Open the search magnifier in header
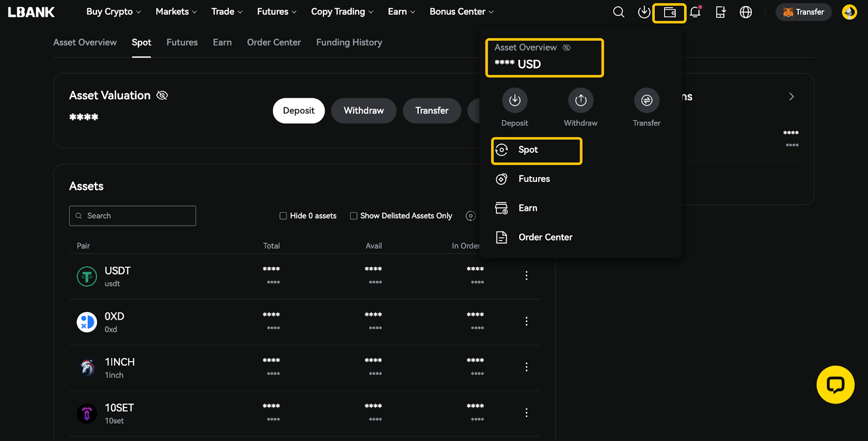Viewport: 868px width, 441px height. pyautogui.click(x=618, y=12)
